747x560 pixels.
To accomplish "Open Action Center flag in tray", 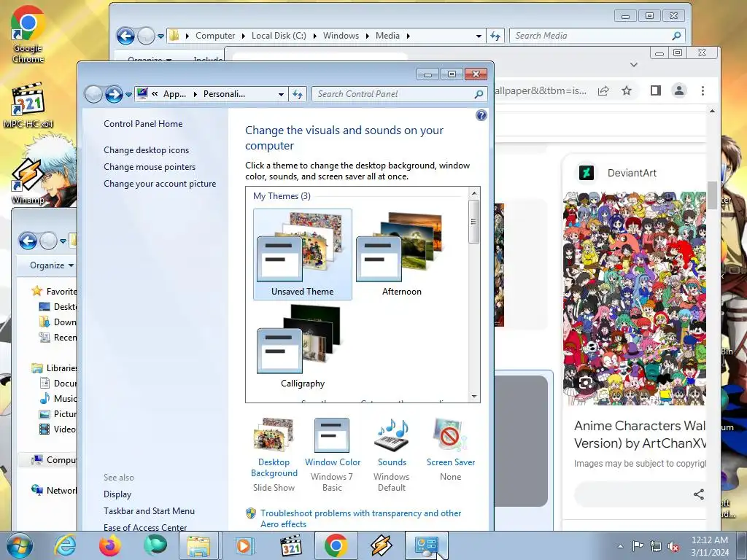I will pyautogui.click(x=638, y=546).
